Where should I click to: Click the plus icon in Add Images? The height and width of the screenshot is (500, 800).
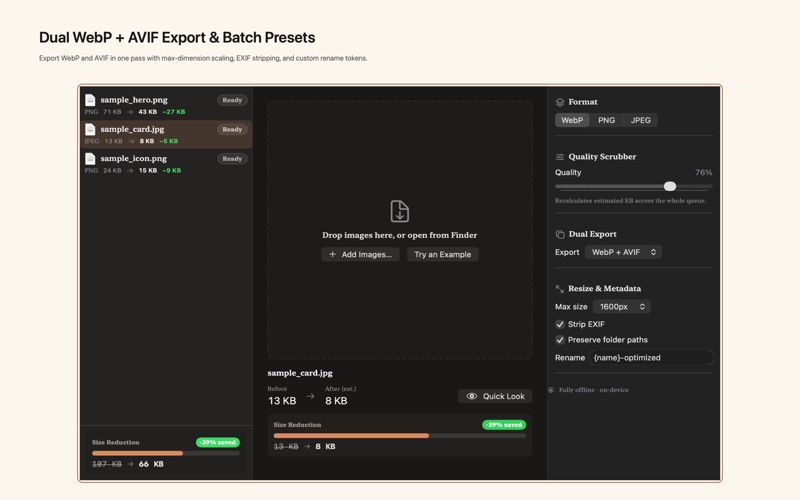click(332, 254)
